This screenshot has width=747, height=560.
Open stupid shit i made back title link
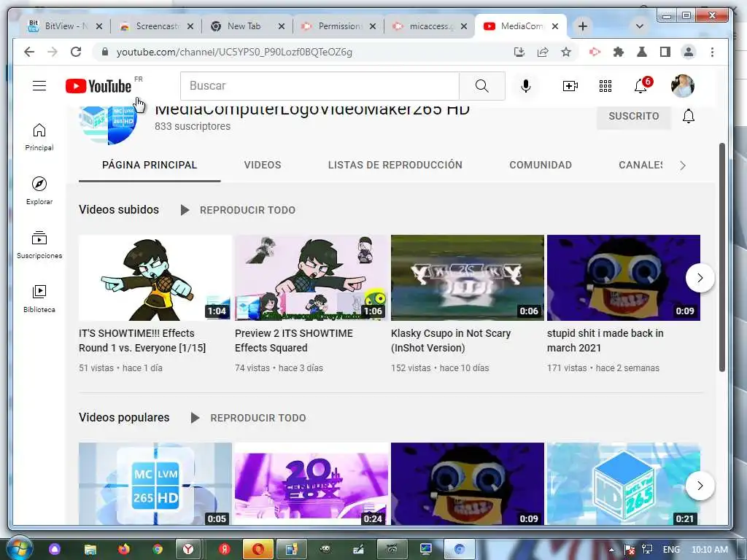click(605, 341)
